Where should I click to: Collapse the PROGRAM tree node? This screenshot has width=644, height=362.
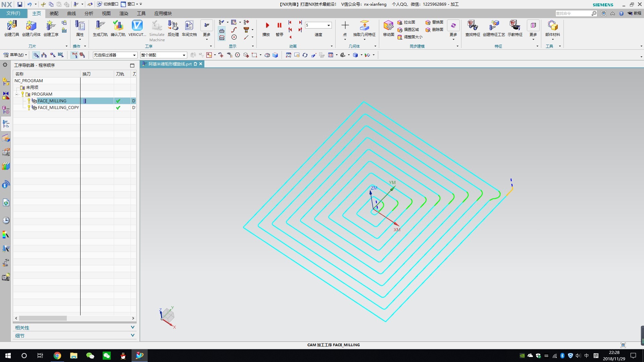click(17, 94)
